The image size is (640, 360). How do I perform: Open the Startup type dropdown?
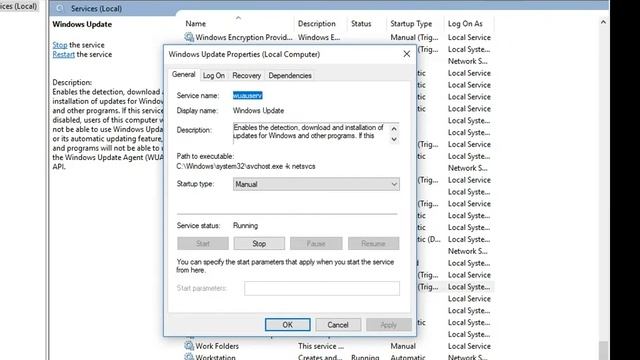[316, 184]
